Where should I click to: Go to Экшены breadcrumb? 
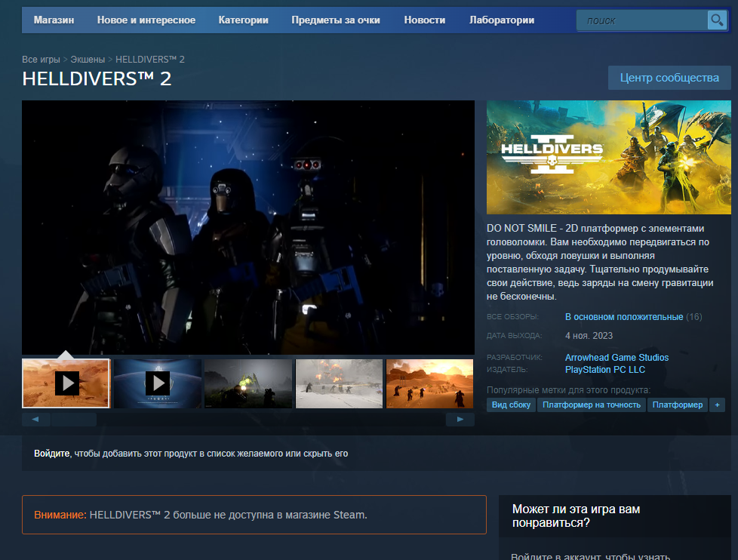(x=88, y=60)
